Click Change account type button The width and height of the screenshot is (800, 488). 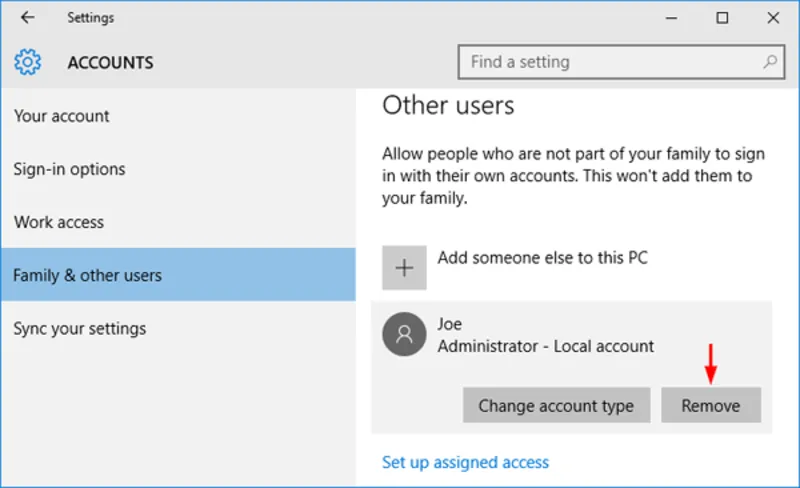[x=556, y=405]
